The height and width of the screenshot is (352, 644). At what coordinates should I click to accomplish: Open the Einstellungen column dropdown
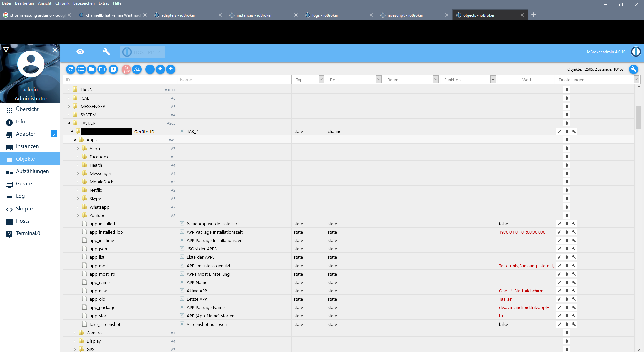(x=636, y=79)
